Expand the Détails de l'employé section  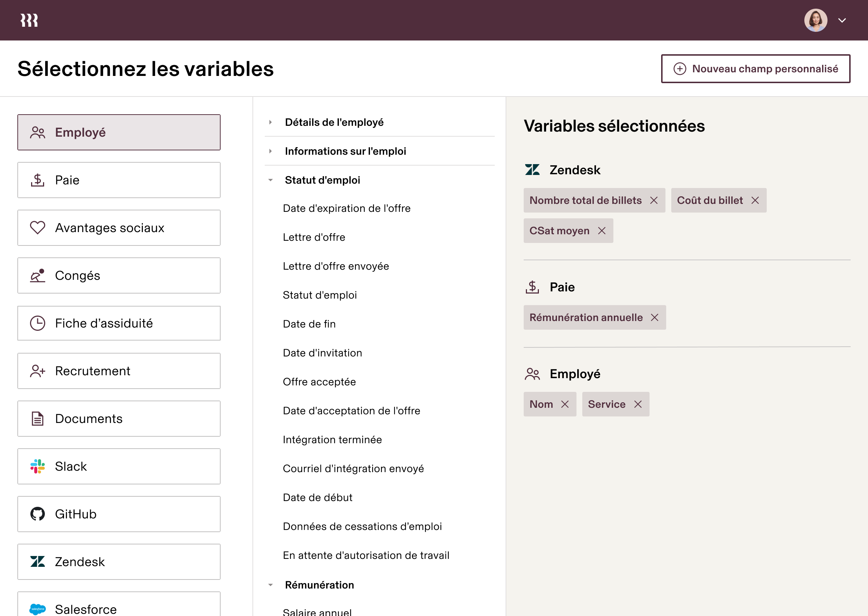click(x=271, y=122)
